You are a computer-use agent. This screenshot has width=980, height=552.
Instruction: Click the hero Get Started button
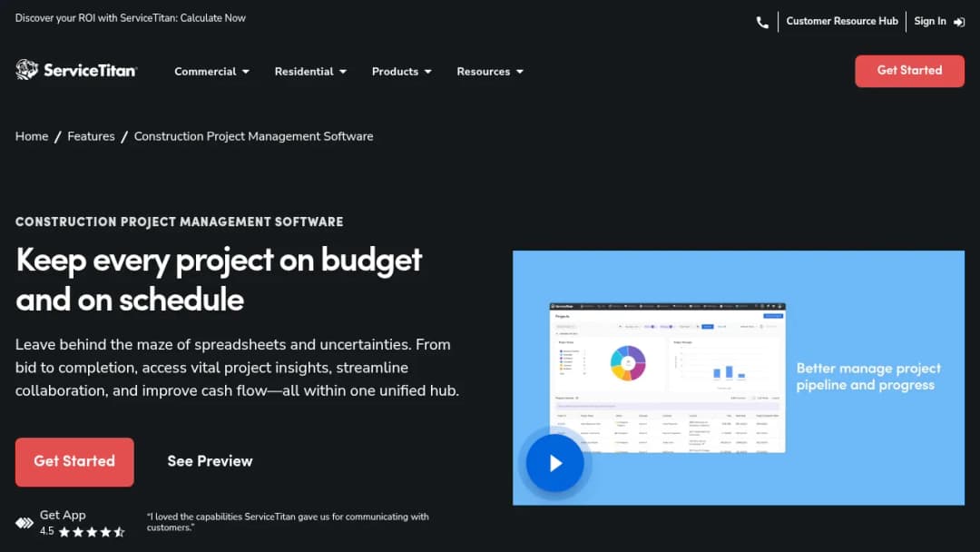pyautogui.click(x=74, y=462)
